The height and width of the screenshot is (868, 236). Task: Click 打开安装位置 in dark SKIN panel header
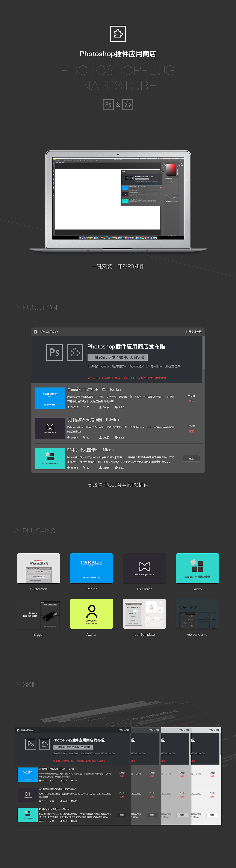pos(124,730)
